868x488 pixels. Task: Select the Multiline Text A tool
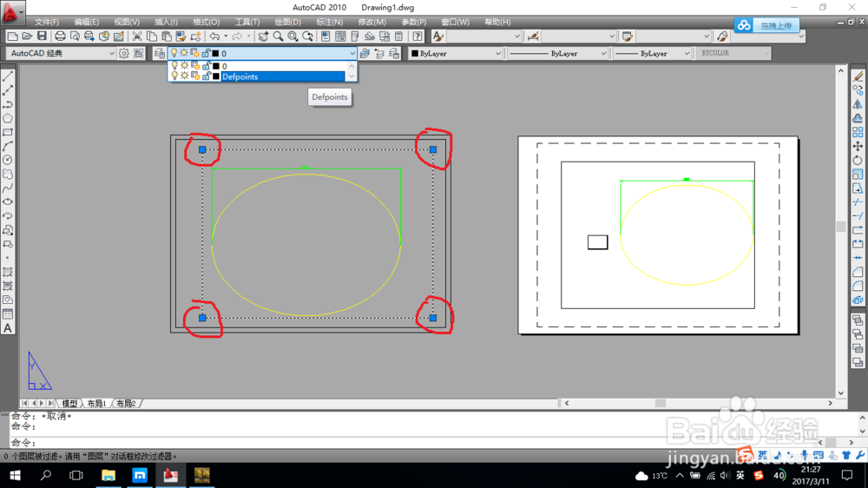[x=8, y=328]
